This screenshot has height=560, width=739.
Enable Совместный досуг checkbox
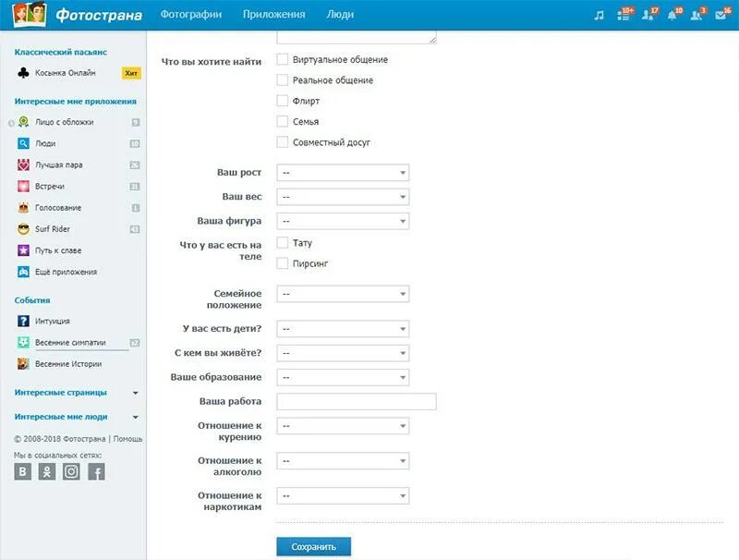click(283, 142)
